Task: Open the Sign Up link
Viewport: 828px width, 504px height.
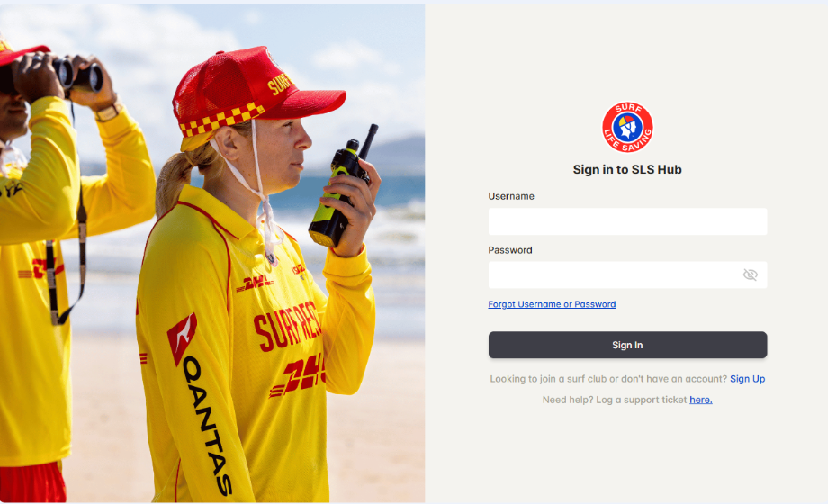Action: [747, 379]
